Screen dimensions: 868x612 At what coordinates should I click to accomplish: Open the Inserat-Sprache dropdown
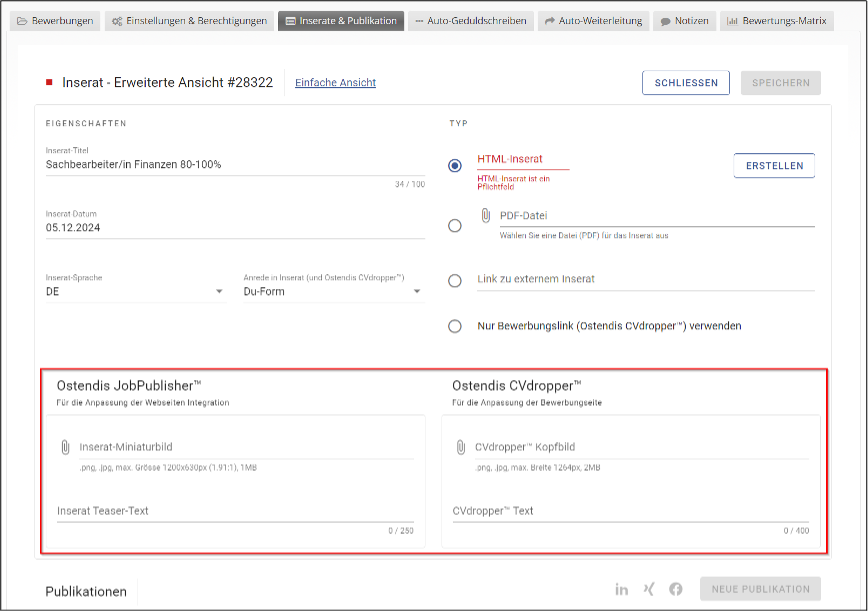point(136,291)
